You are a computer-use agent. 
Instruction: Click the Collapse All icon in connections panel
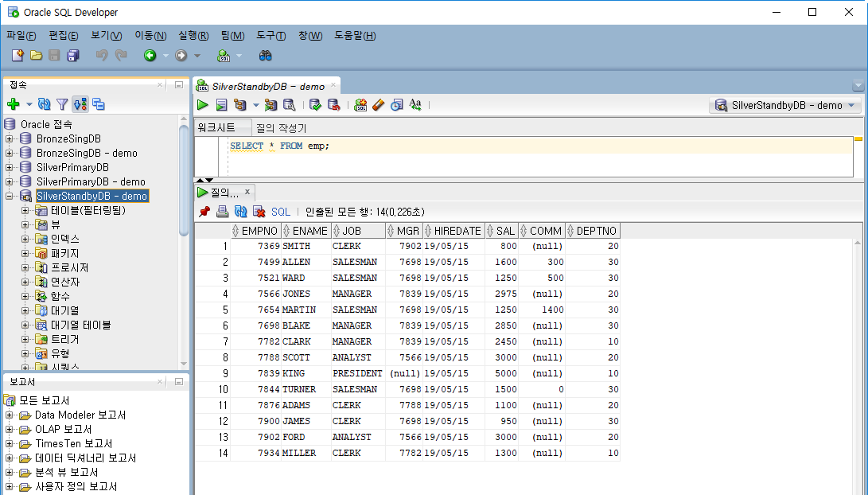click(x=99, y=104)
